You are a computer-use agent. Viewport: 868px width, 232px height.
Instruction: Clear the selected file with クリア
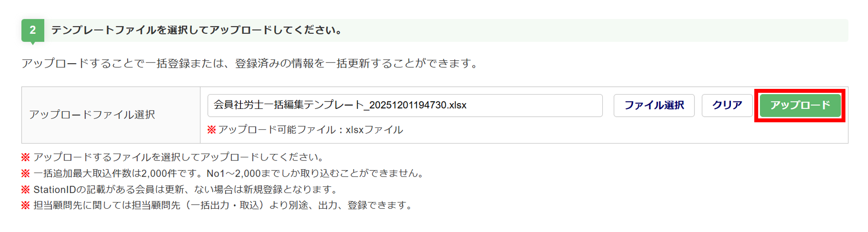pos(727,105)
